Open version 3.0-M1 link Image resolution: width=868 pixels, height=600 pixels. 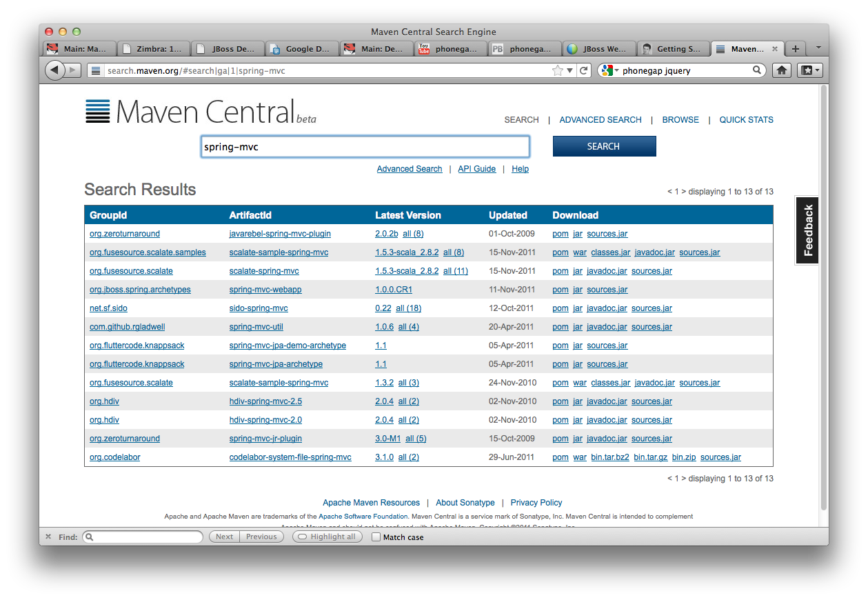click(x=387, y=439)
